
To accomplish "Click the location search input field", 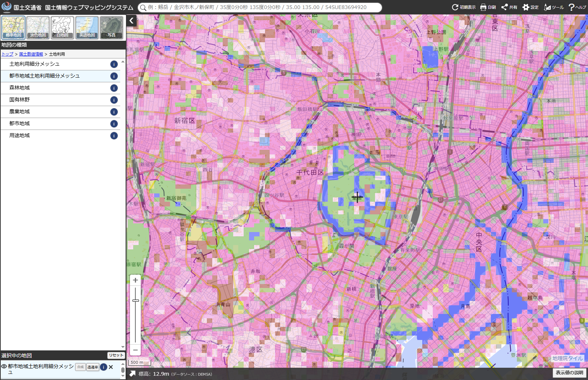I will point(260,7).
